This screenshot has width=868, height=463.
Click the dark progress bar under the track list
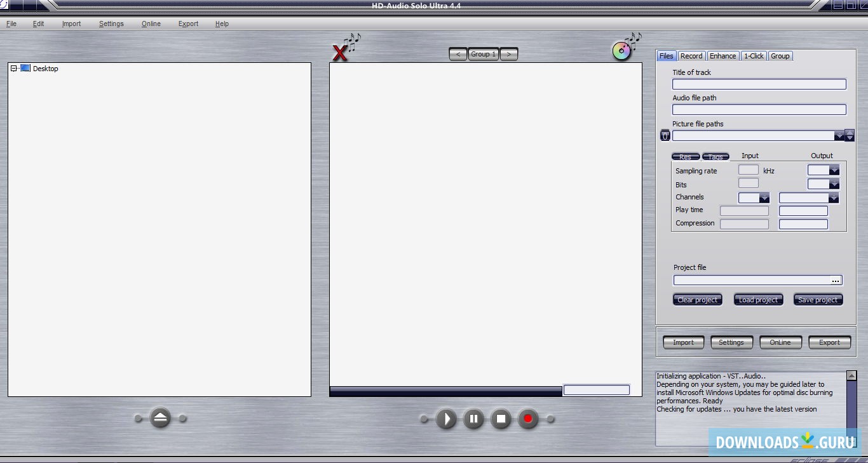point(445,391)
